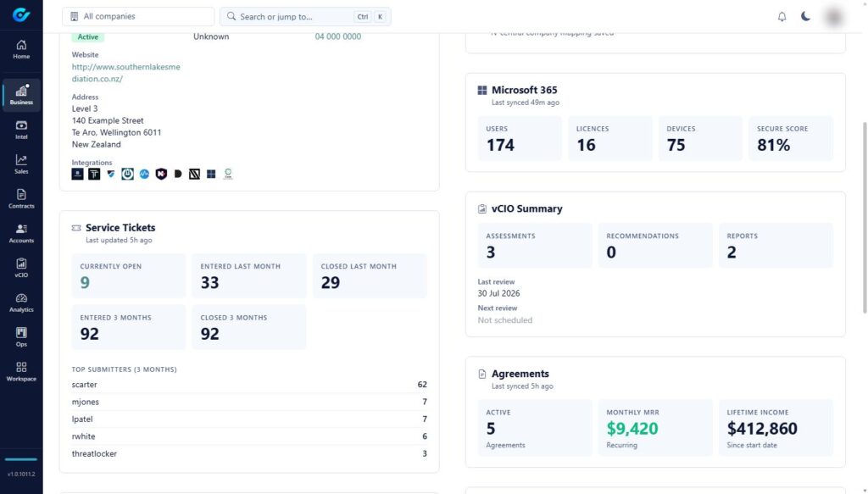The image size is (868, 494).
Task: Select the Entered 3 Months 92 tile
Action: [129, 327]
